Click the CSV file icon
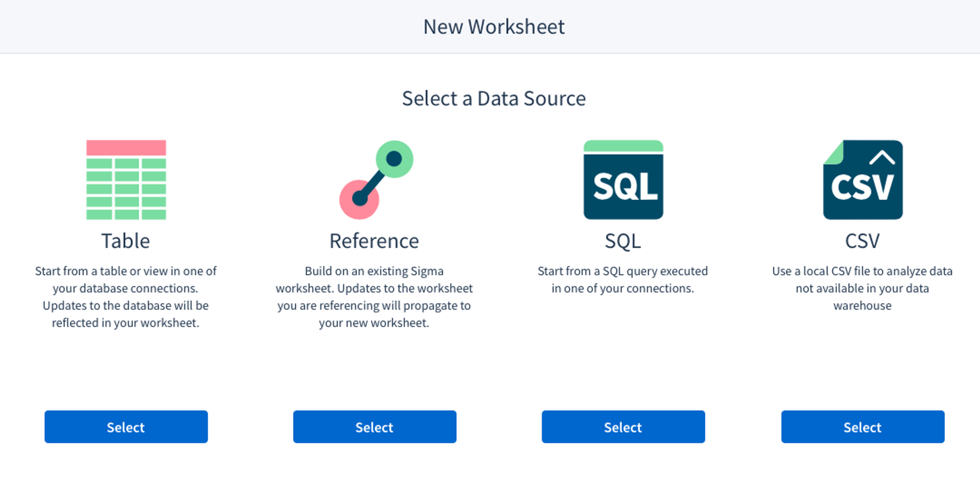Image resolution: width=980 pixels, height=481 pixels. (x=862, y=180)
